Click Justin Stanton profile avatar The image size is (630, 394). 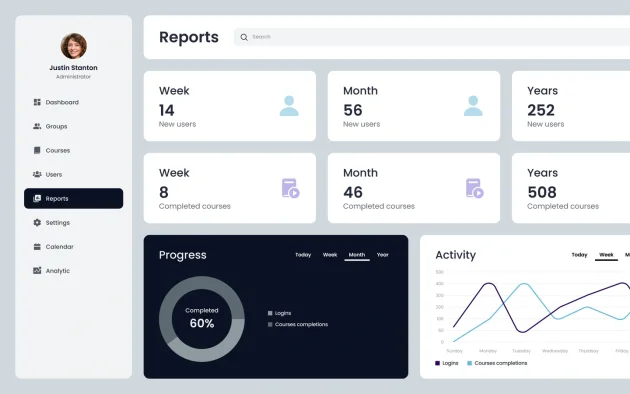click(74, 46)
